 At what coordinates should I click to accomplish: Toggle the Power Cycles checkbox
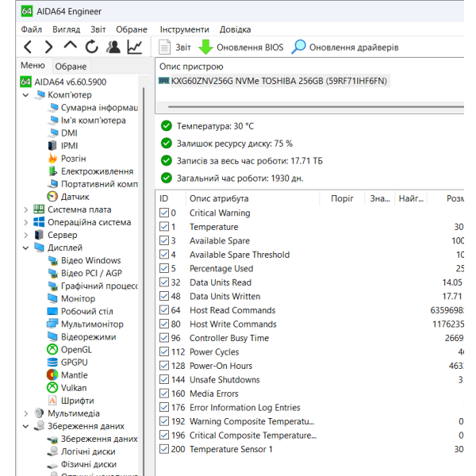tap(164, 351)
